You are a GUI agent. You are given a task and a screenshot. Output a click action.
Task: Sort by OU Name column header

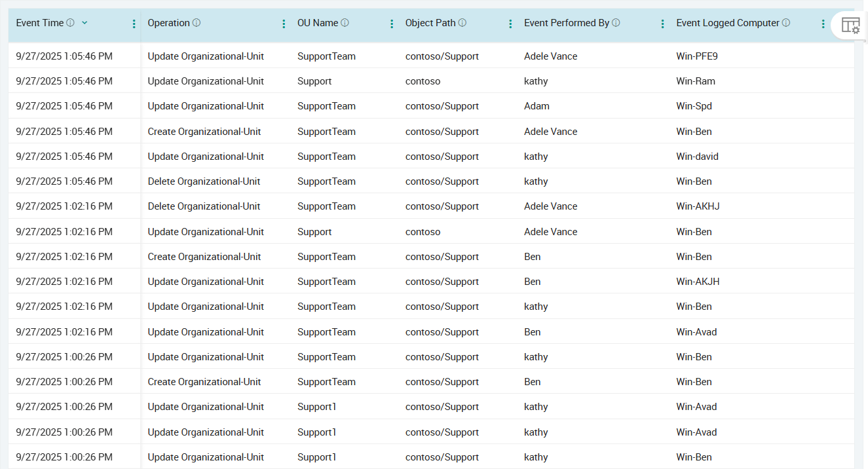click(318, 23)
